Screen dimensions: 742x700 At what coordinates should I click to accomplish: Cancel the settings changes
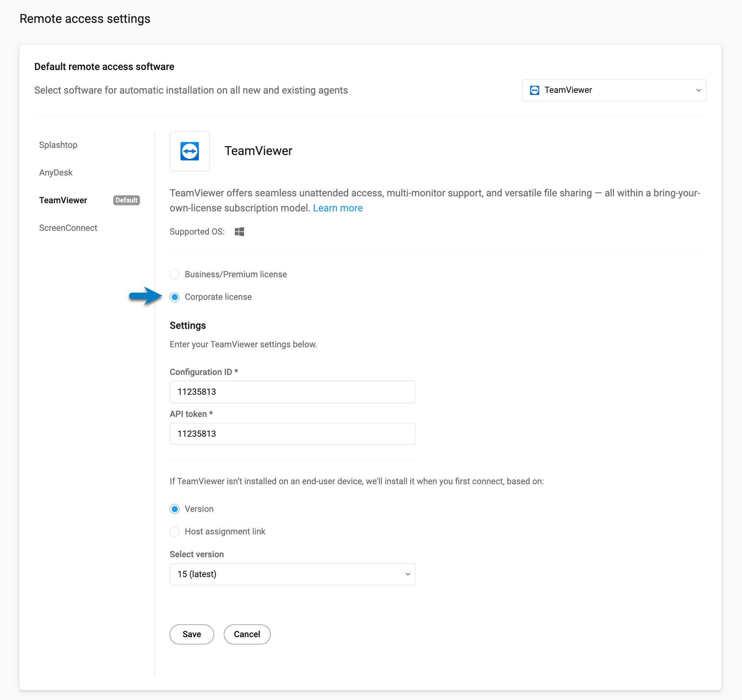(247, 634)
